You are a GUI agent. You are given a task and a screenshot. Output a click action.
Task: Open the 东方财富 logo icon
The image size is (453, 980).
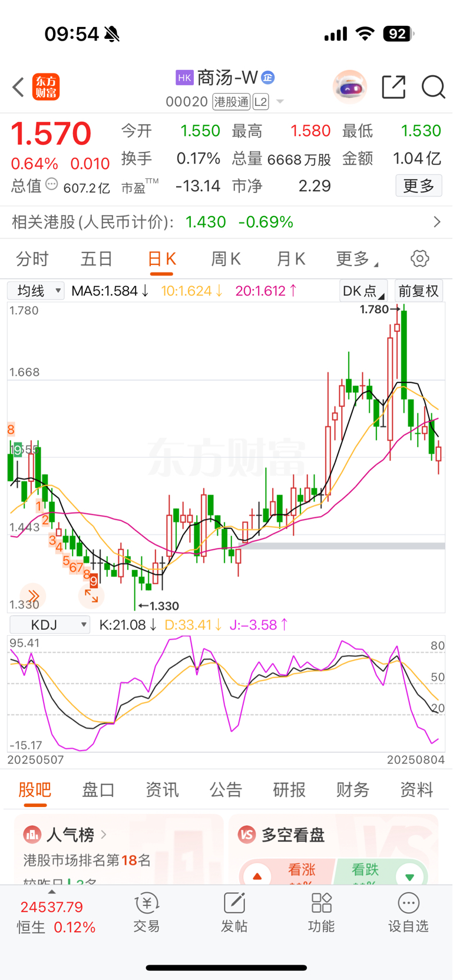point(46,87)
